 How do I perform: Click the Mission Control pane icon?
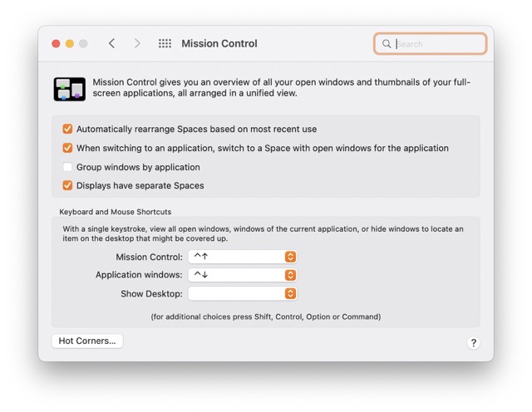pos(70,89)
